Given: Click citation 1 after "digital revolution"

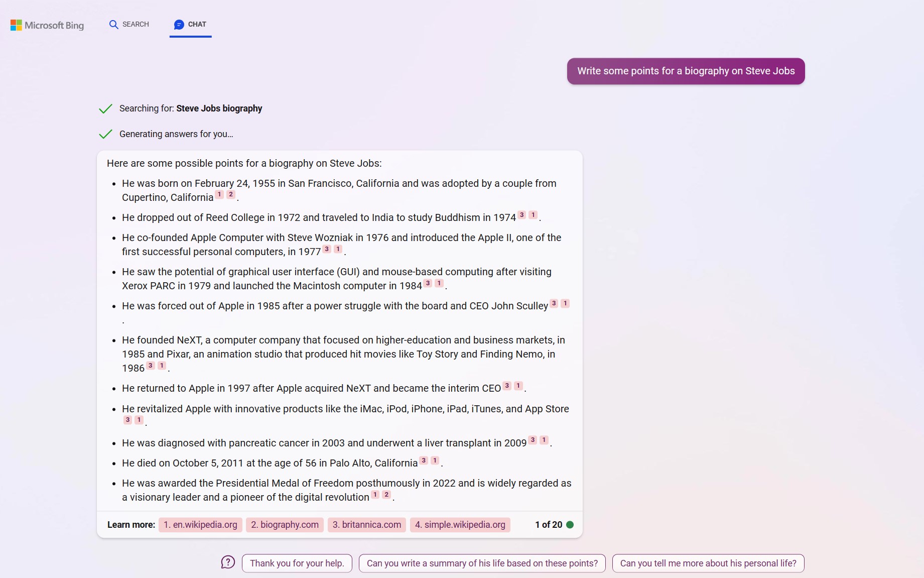Looking at the screenshot, I should (x=375, y=495).
